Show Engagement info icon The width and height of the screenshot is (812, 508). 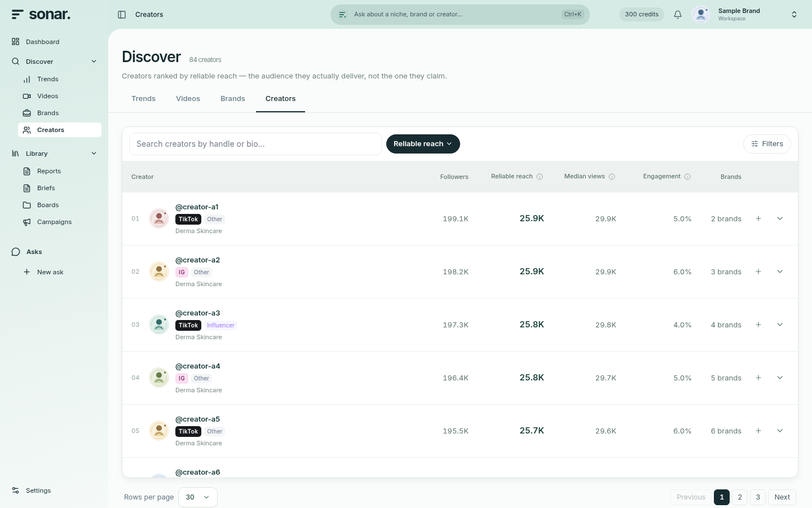687,177
